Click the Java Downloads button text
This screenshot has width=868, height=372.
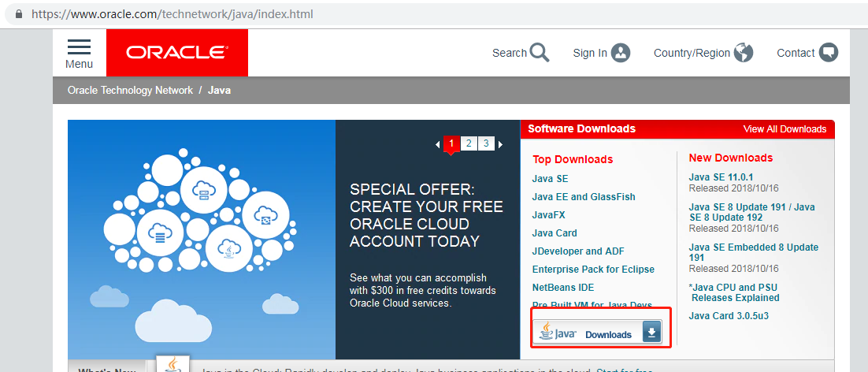608,335
